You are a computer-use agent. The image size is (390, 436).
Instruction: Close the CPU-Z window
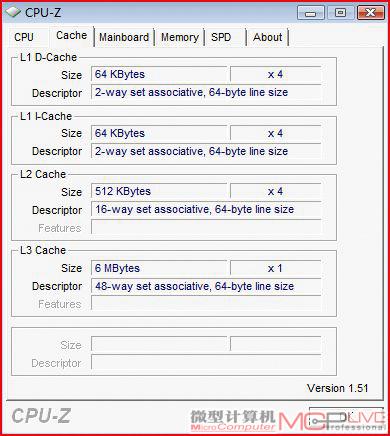coord(370,13)
